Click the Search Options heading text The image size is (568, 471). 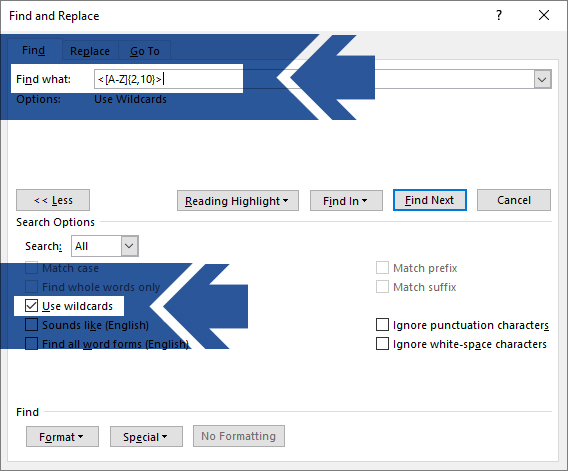55,222
